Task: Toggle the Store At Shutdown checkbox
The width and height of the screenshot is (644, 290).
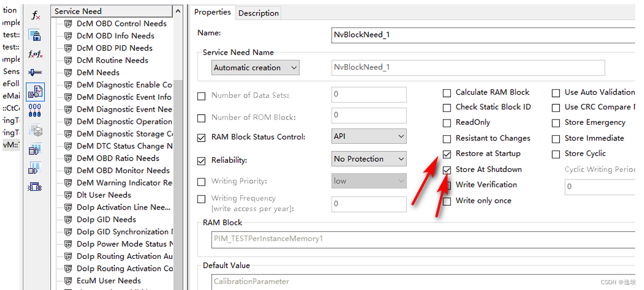Action: click(447, 170)
